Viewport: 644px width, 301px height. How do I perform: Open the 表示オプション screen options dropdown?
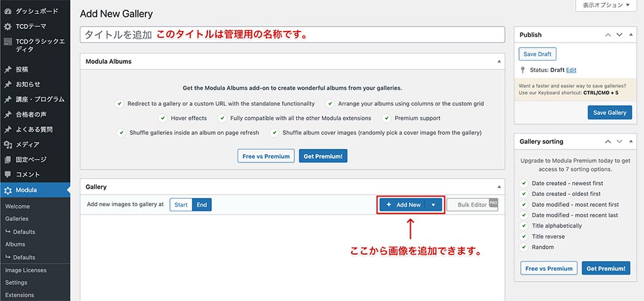(607, 5)
